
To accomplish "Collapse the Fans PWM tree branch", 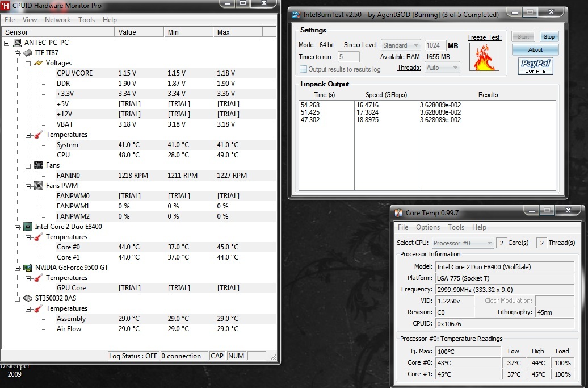I will [x=28, y=186].
